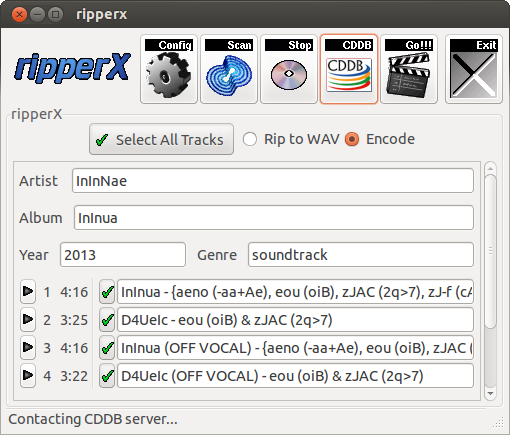
Task: Uncheck track 2 checkbox
Action: click(x=107, y=320)
